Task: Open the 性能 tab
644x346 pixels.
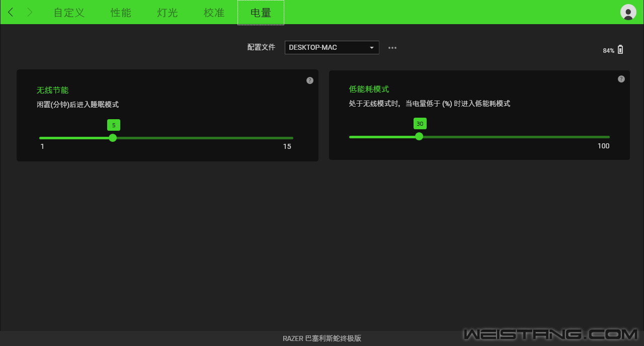Action: [121, 13]
